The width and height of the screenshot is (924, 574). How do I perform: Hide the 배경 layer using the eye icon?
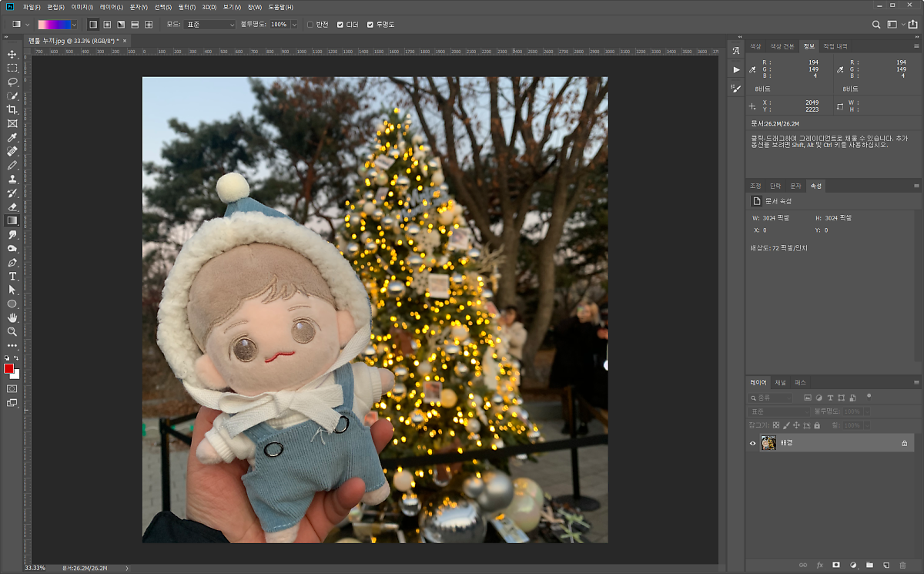click(x=753, y=443)
